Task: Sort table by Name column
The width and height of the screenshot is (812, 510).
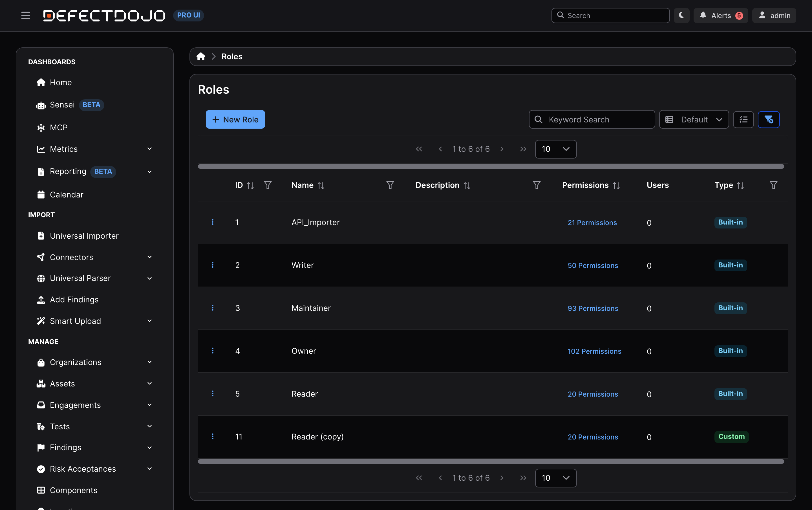Action: (321, 186)
